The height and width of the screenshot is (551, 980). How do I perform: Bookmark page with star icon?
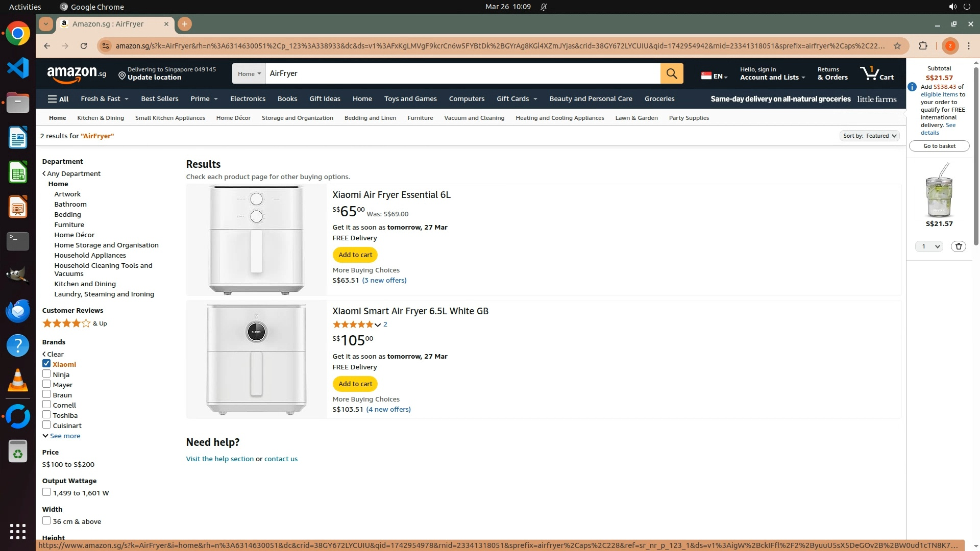pyautogui.click(x=897, y=46)
